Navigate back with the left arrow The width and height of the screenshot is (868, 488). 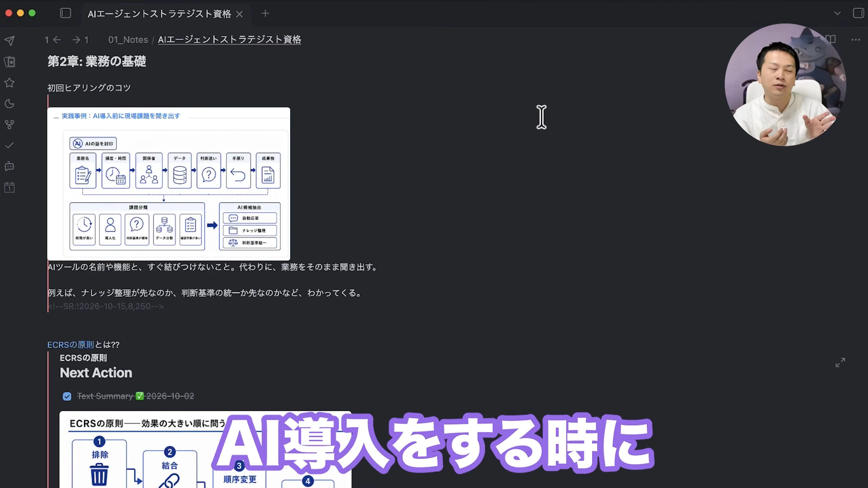tap(57, 40)
